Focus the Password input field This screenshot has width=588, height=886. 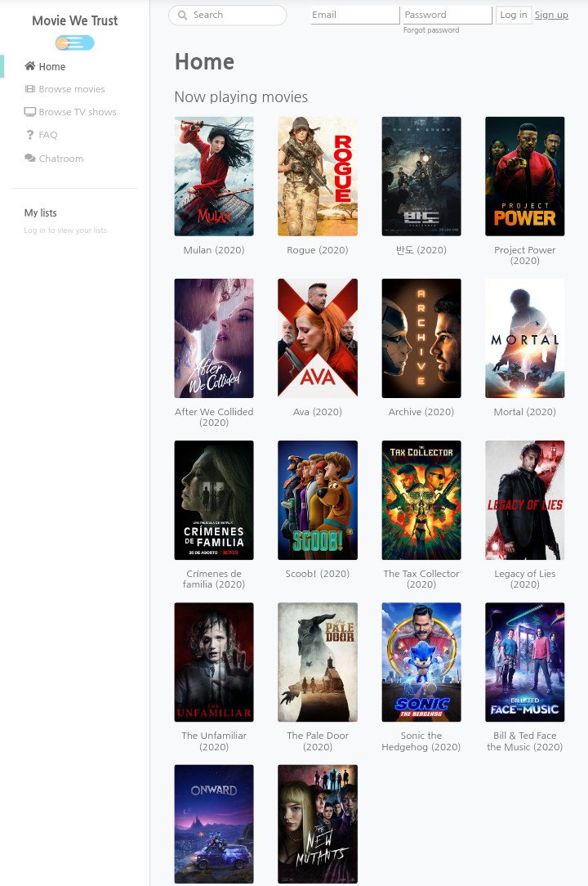[446, 16]
